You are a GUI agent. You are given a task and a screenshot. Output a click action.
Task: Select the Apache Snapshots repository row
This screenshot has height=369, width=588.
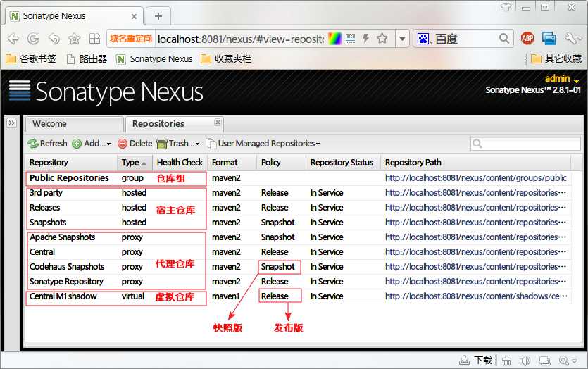[x=298, y=237]
